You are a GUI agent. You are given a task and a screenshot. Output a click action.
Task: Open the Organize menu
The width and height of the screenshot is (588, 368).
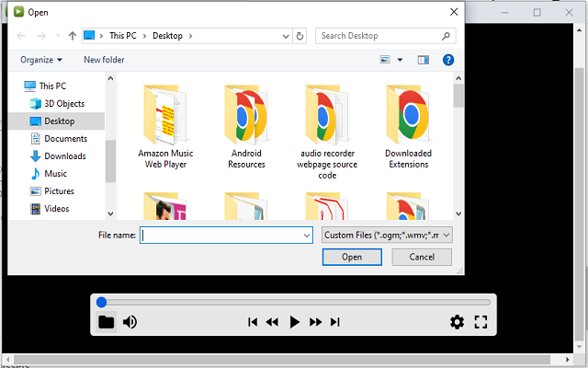(41, 60)
